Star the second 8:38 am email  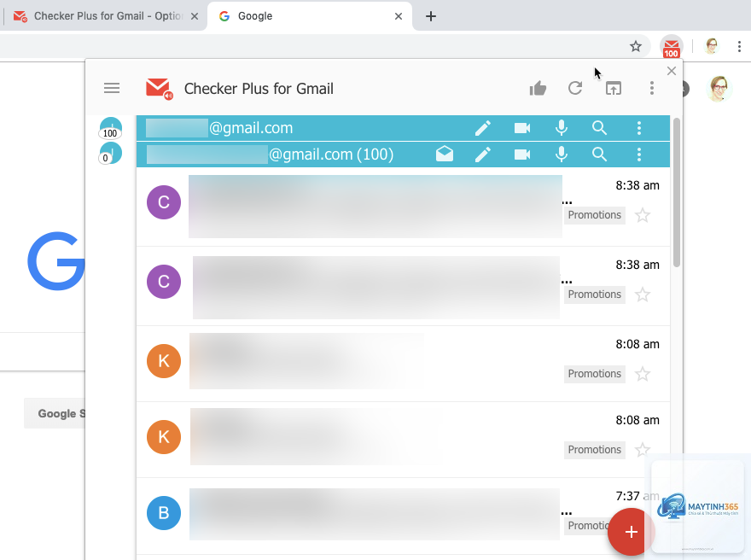[643, 295]
